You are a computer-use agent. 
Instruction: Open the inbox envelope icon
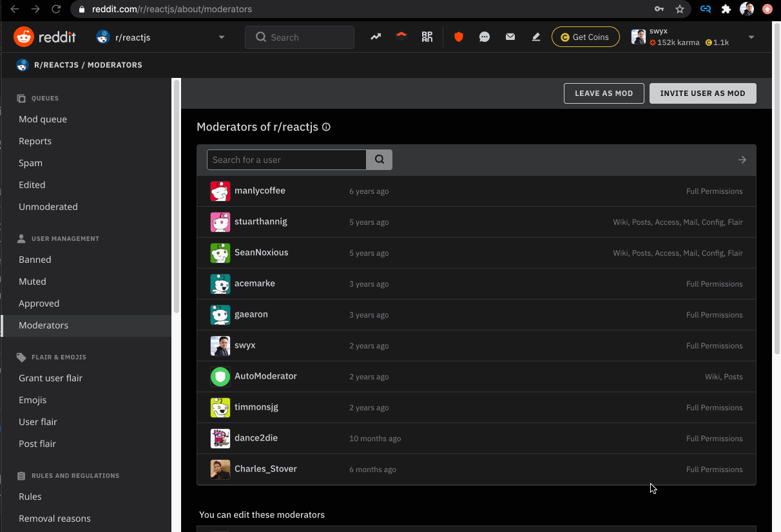point(510,37)
